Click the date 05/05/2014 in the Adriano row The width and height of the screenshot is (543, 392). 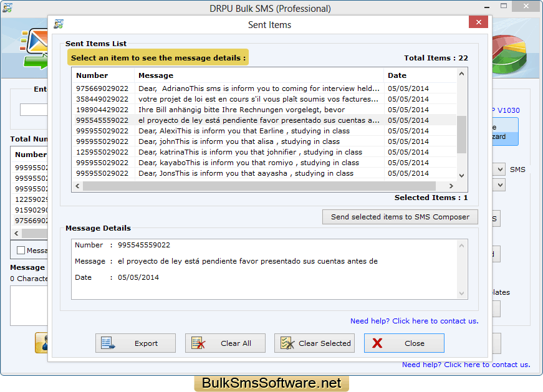408,88
